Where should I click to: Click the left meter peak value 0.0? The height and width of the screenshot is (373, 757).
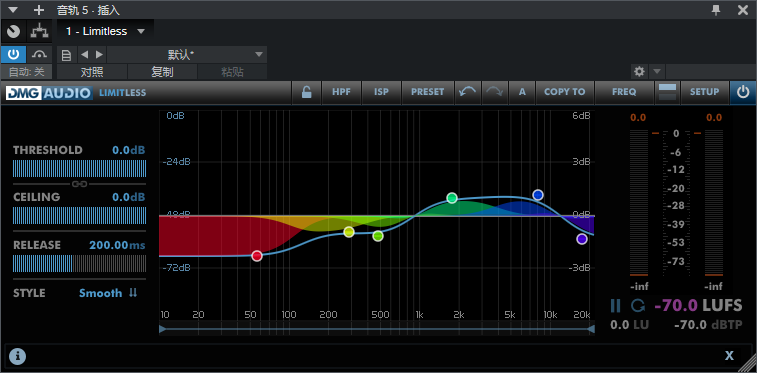[638, 117]
